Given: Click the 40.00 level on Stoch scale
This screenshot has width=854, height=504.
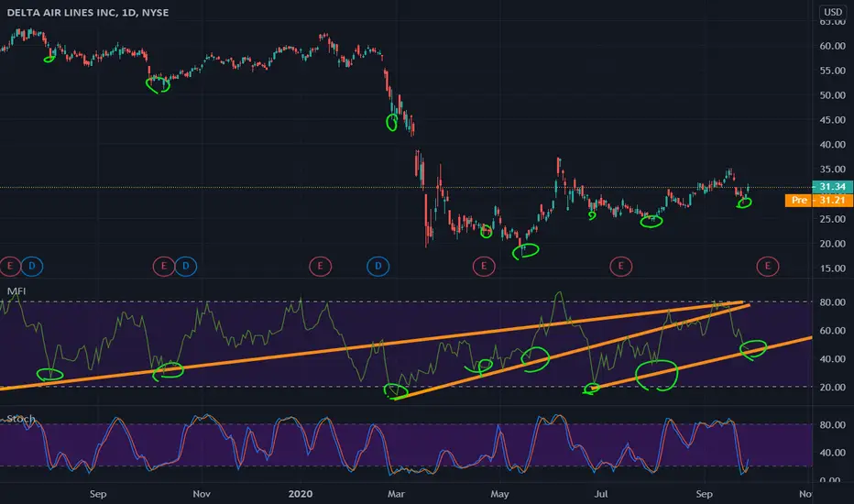Looking at the screenshot, I should pyautogui.click(x=832, y=453).
